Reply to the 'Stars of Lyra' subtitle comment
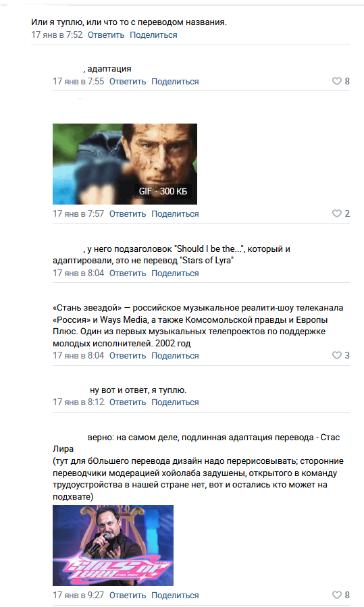Screen dimensions: 364x607 (128, 273)
